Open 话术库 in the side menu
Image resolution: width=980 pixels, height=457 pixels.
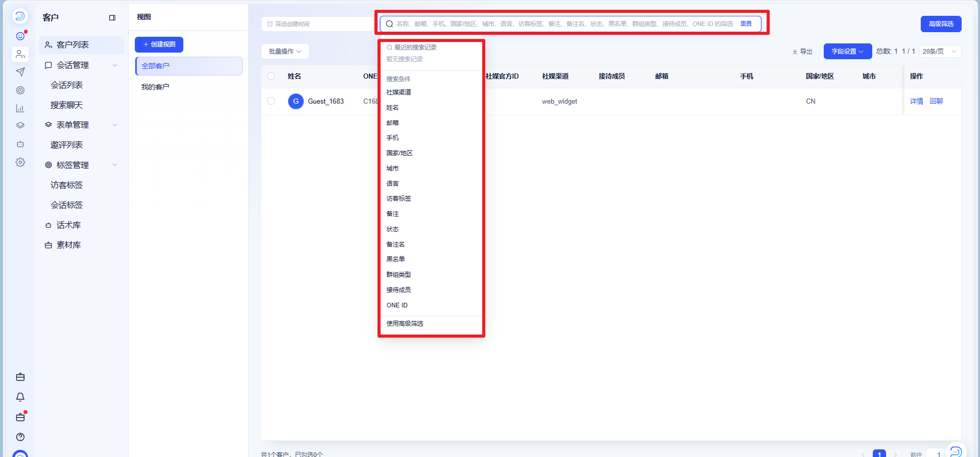click(68, 225)
